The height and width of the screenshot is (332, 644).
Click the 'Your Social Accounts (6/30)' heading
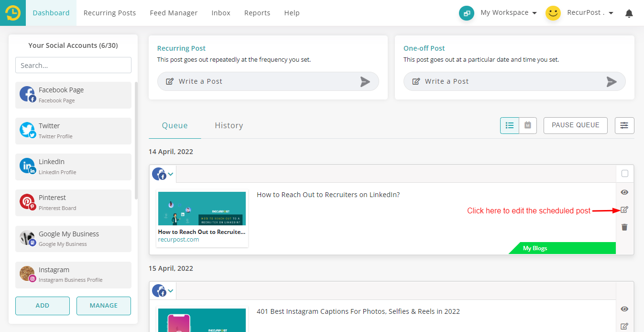(x=73, y=45)
